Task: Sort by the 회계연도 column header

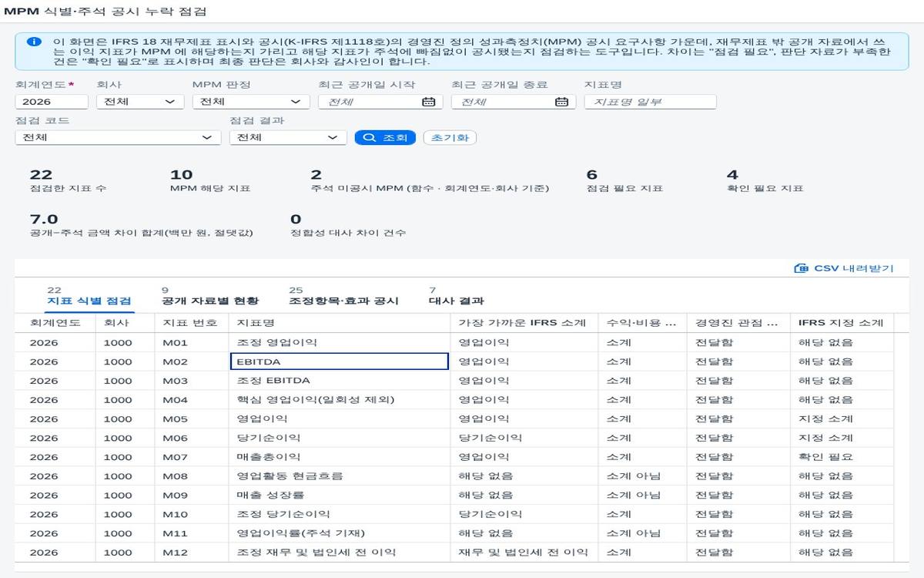Action: coord(55,323)
